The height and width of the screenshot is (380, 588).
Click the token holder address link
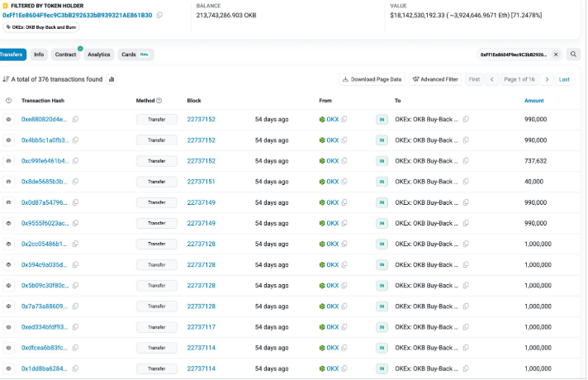(78, 15)
